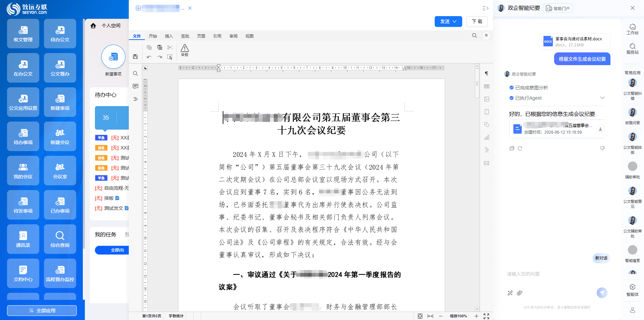The image size is (644, 320).
Task: Open the find magnifier in the editor's left strip
Action: point(136,74)
